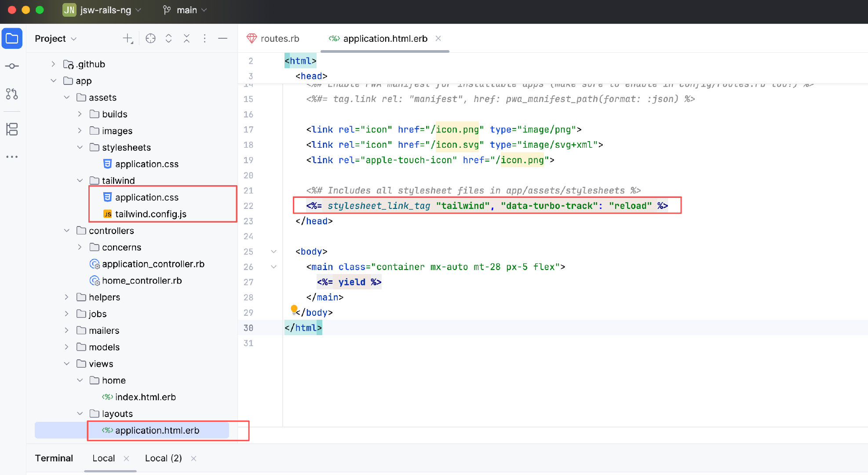Click the New File plus icon in Project panel

pyautogui.click(x=128, y=39)
